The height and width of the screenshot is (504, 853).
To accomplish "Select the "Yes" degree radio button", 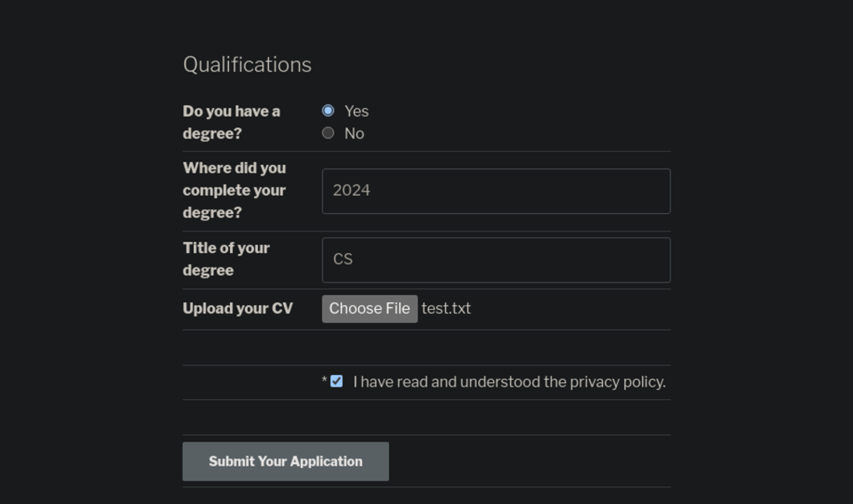I will tap(328, 111).
